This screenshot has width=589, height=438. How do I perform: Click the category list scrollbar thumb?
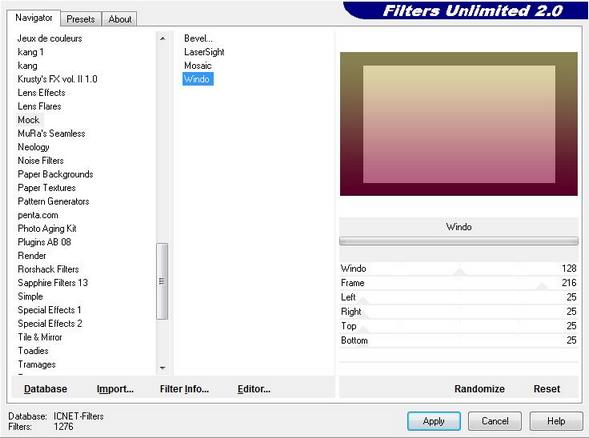coord(162,281)
